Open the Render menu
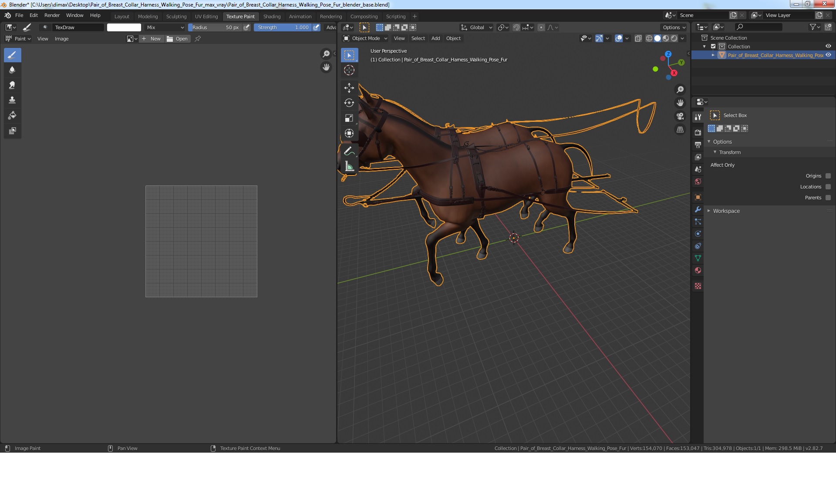This screenshot has width=836, height=504. tap(52, 15)
